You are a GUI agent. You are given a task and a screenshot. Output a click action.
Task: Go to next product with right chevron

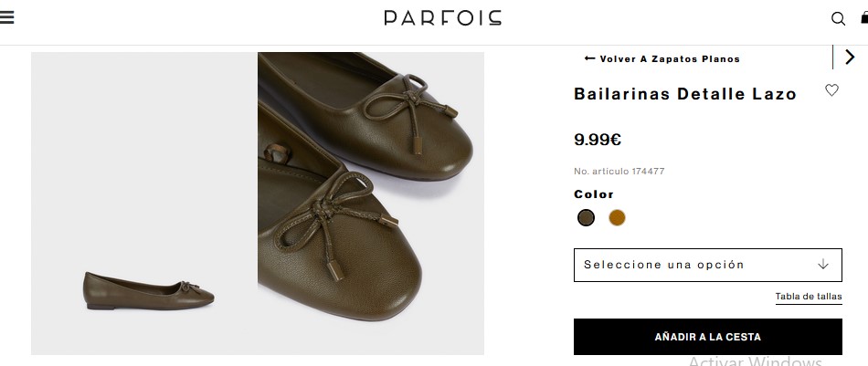coord(850,57)
